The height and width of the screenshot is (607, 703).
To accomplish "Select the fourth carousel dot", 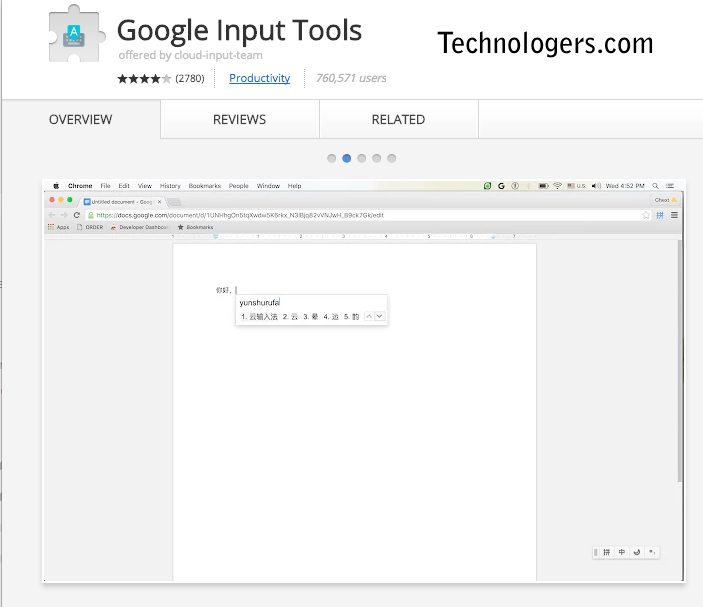I will click(377, 158).
